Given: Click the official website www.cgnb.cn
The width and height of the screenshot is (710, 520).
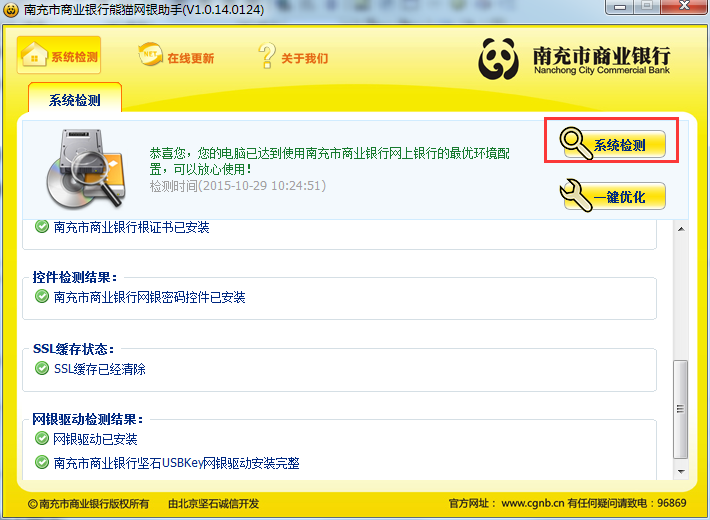Looking at the screenshot, I should point(533,503).
